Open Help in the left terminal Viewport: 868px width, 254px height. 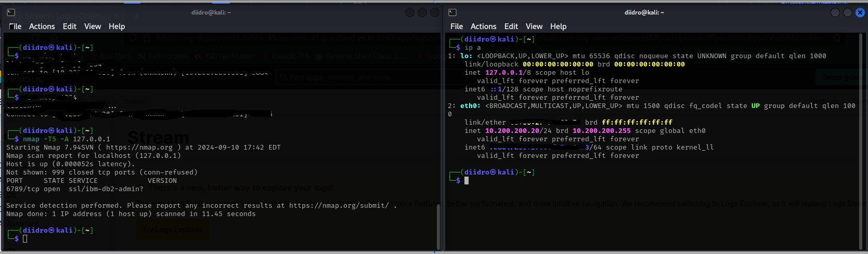point(116,26)
